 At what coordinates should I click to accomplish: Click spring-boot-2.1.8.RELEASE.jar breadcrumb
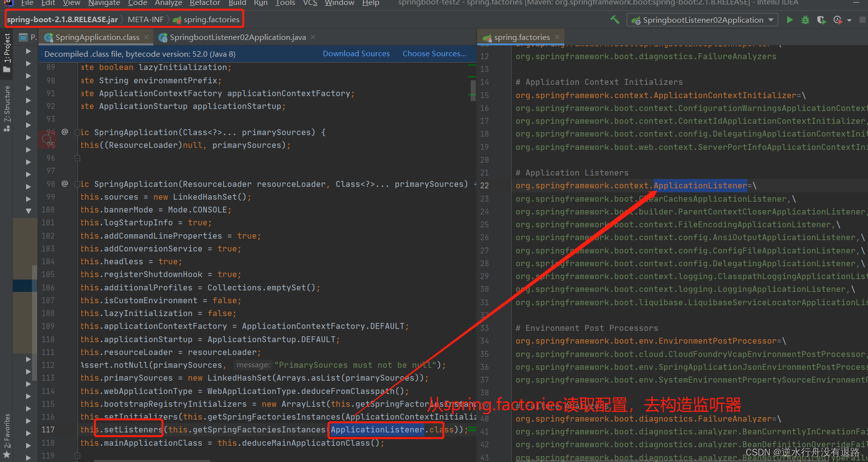pyautogui.click(x=62, y=20)
